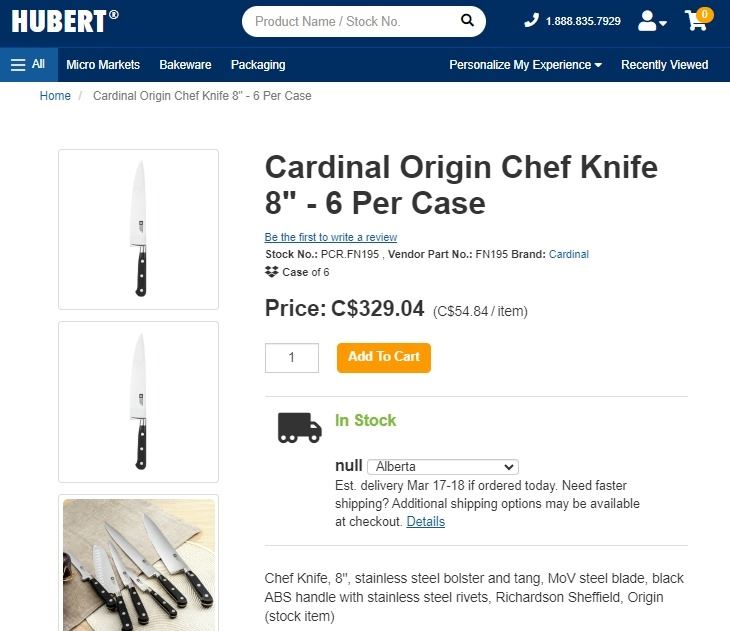Click the shipping Details link
This screenshot has height=631, width=730.
425,521
